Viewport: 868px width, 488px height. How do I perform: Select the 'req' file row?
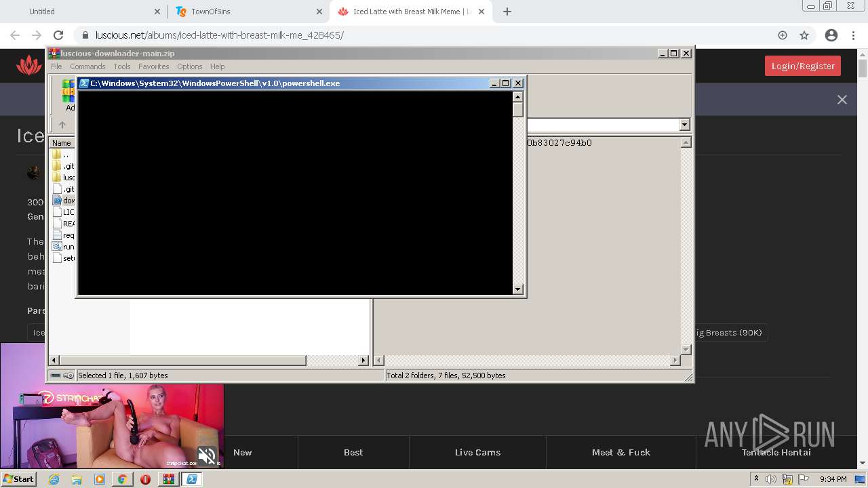(x=63, y=235)
